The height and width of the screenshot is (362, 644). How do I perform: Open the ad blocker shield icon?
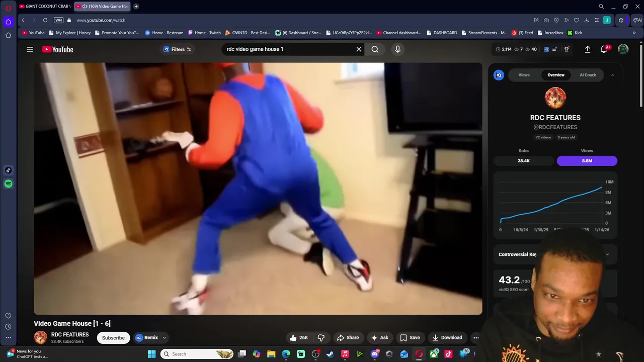point(556,20)
